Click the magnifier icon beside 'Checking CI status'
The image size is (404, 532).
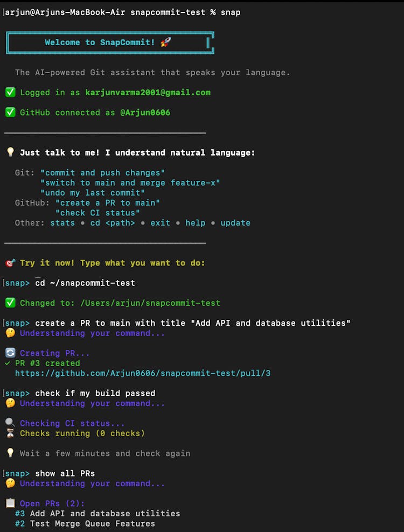pyautogui.click(x=10, y=423)
